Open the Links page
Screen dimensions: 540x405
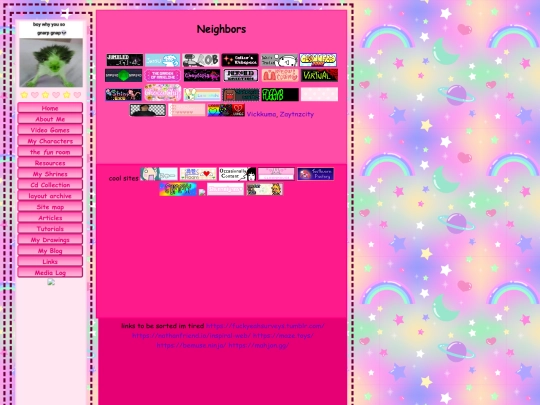[x=50, y=262]
